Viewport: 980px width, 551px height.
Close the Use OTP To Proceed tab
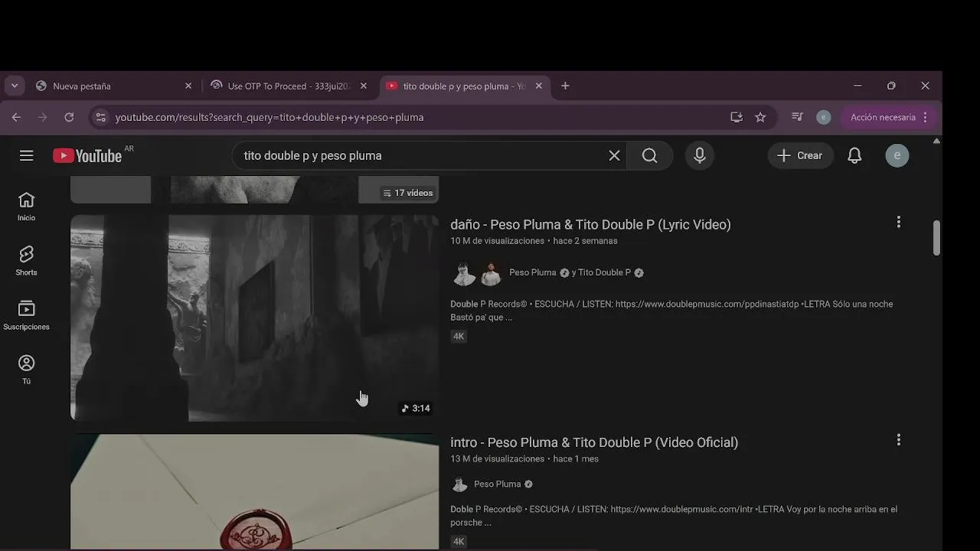pos(364,86)
